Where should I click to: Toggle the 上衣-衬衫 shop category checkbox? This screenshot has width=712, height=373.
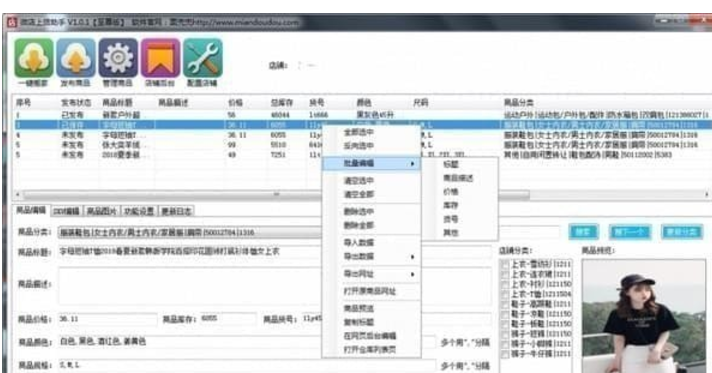504,284
